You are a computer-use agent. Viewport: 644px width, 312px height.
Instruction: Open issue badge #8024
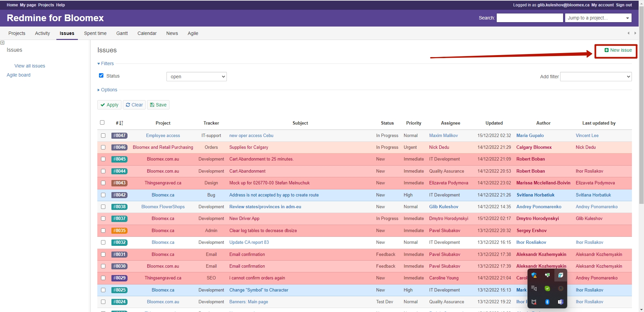pyautogui.click(x=119, y=302)
